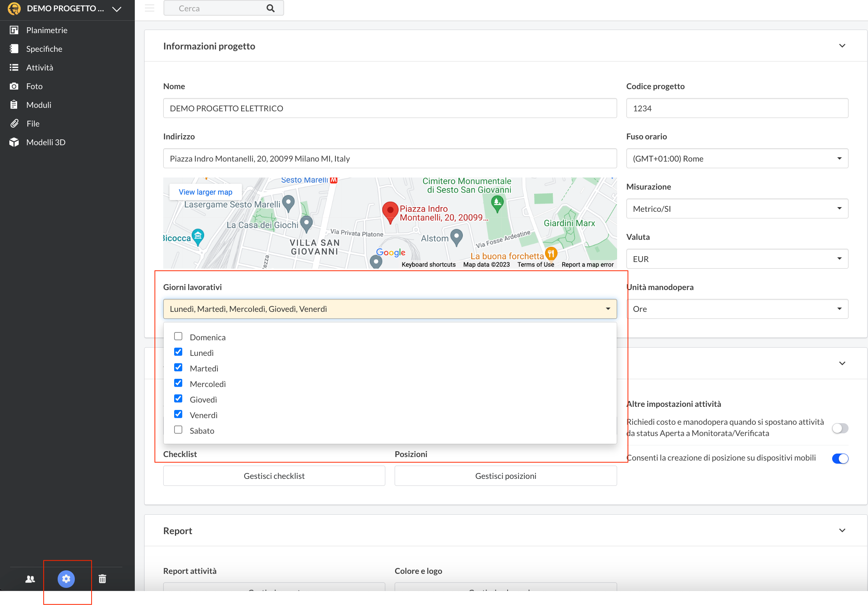
Task: Open the Fuso orario dropdown
Action: click(x=737, y=158)
